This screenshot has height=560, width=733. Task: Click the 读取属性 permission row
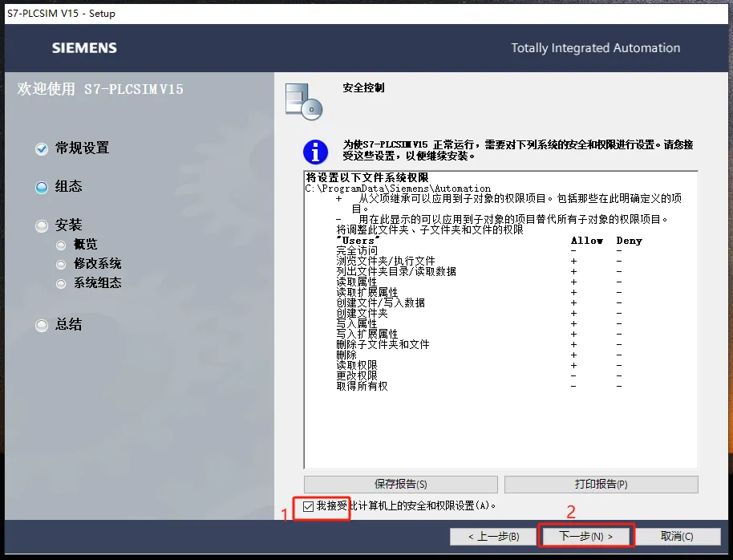pos(479,282)
